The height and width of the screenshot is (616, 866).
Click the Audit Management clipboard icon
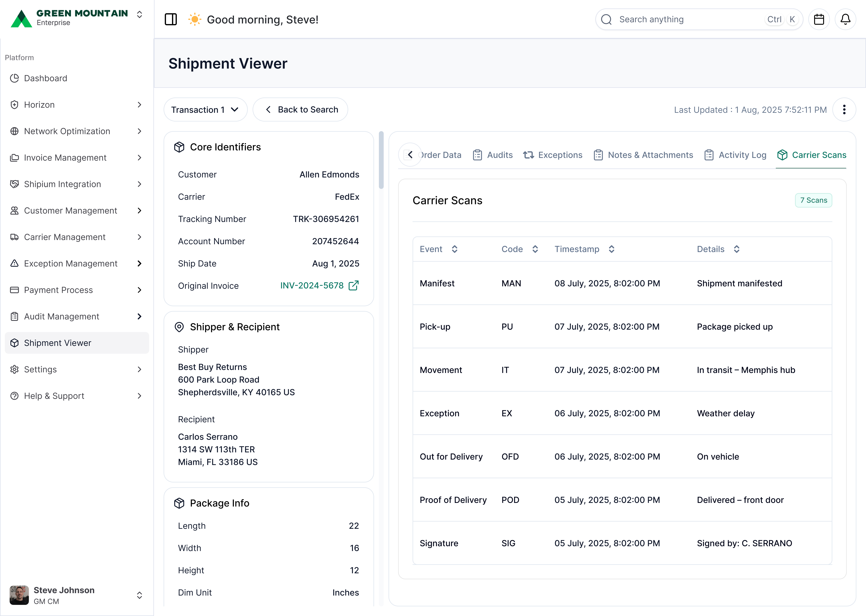click(x=14, y=316)
